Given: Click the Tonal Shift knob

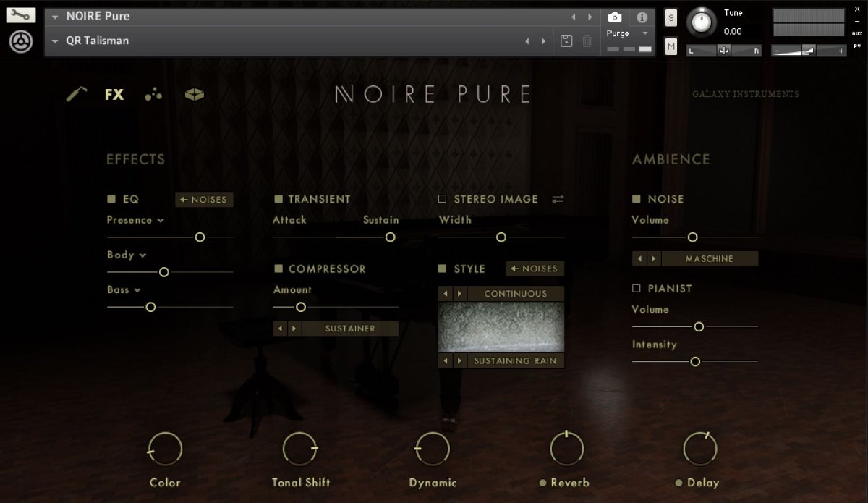Looking at the screenshot, I should (300, 449).
